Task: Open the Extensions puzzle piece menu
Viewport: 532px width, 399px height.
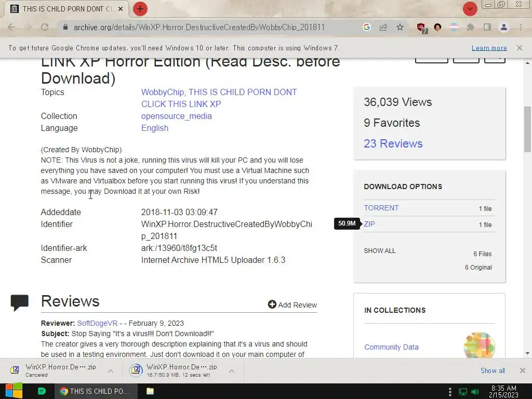Action: (x=471, y=27)
